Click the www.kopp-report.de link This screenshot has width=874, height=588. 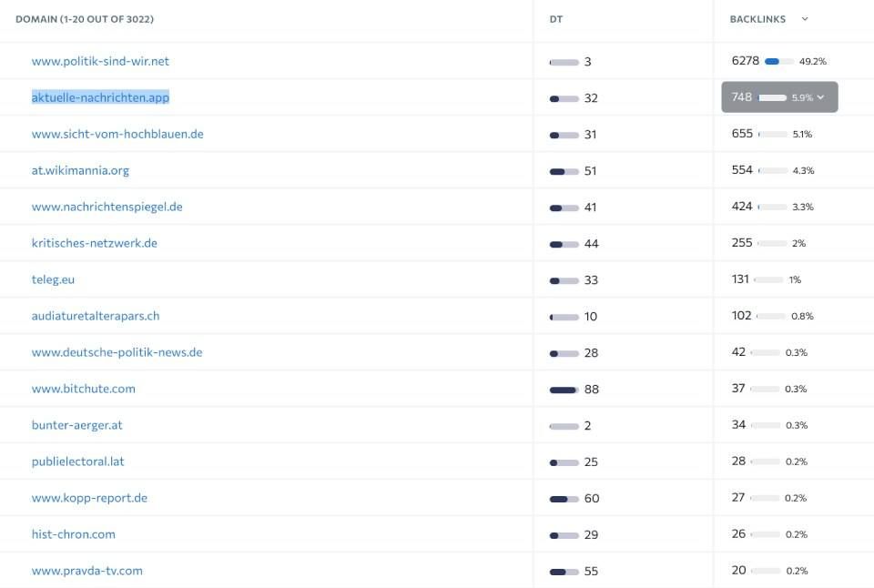89,498
